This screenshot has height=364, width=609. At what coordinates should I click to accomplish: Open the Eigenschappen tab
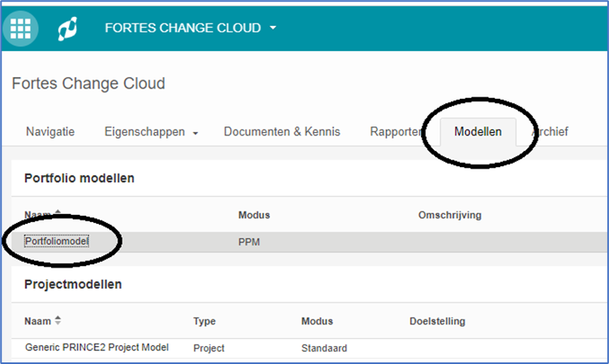pyautogui.click(x=144, y=131)
